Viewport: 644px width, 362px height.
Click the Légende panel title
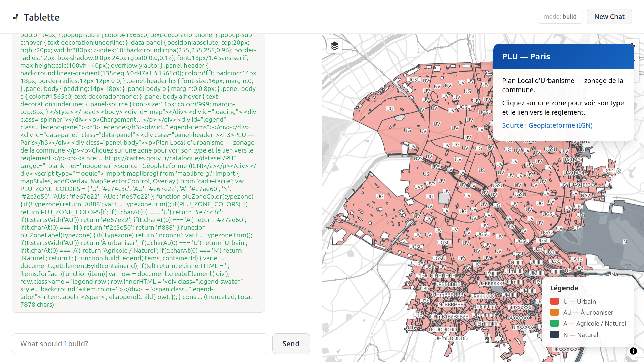pos(564,288)
